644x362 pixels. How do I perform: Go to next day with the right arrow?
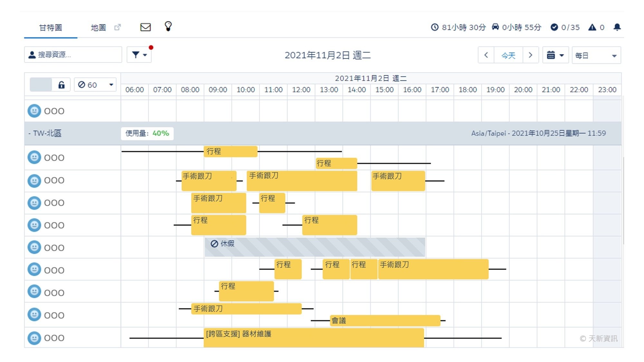pyautogui.click(x=530, y=55)
